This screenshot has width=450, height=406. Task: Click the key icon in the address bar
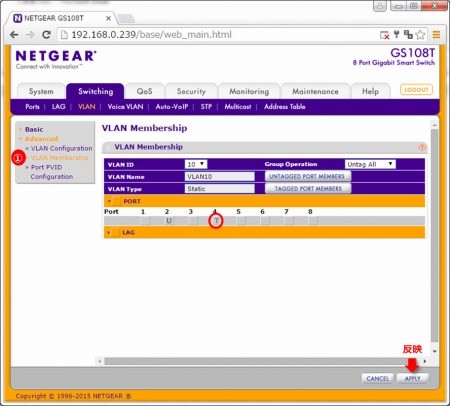pos(396,34)
